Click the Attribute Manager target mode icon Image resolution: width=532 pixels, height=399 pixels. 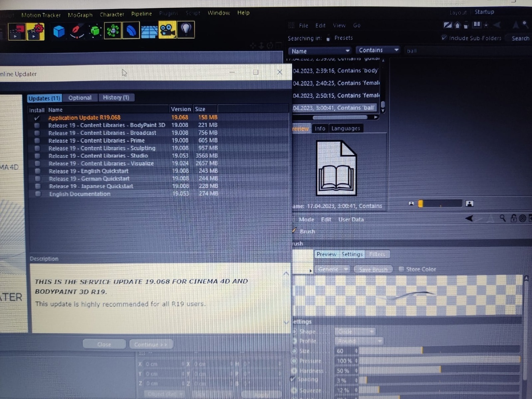point(522,218)
